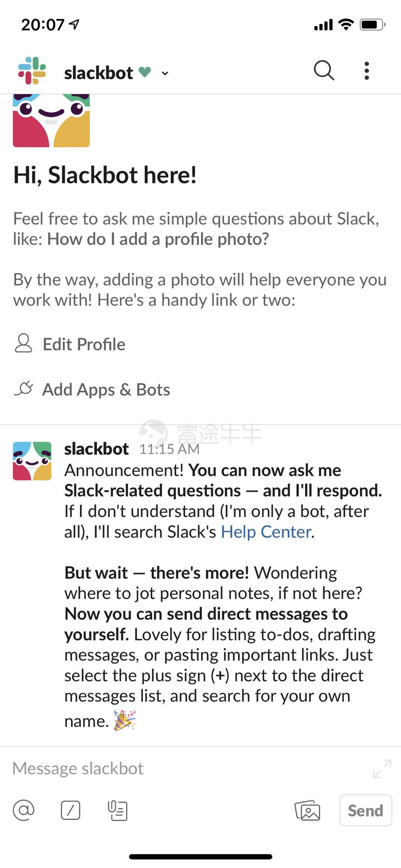This screenshot has height=868, width=401.
Task: Select the Edit Profile option
Action: pyautogui.click(x=84, y=344)
